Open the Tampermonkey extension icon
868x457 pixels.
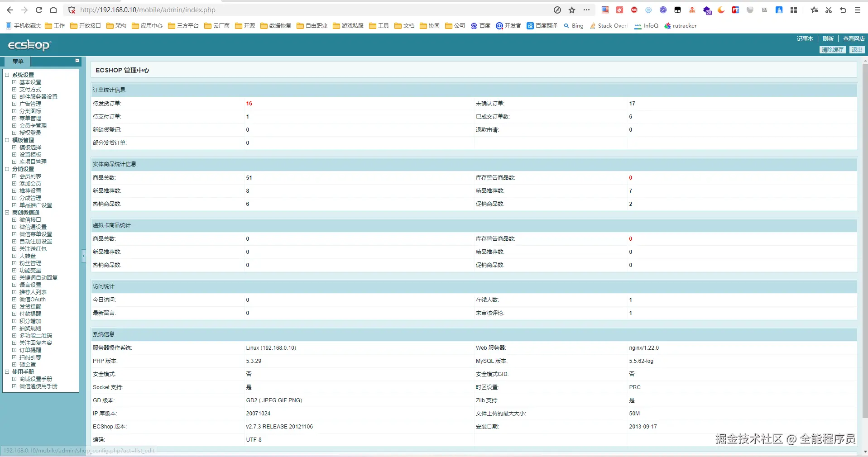pos(678,10)
